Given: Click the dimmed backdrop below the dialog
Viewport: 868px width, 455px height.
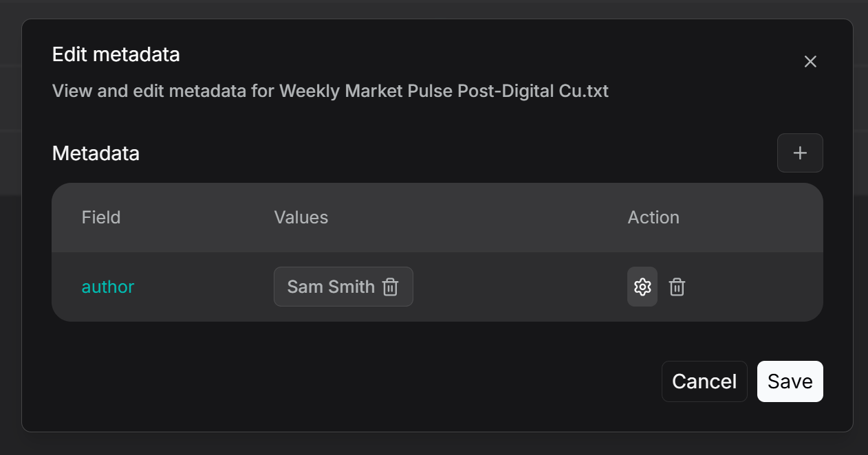Looking at the screenshot, I should (x=433, y=444).
